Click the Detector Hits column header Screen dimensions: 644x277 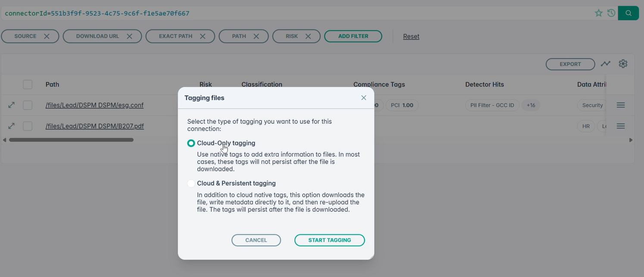tap(485, 85)
